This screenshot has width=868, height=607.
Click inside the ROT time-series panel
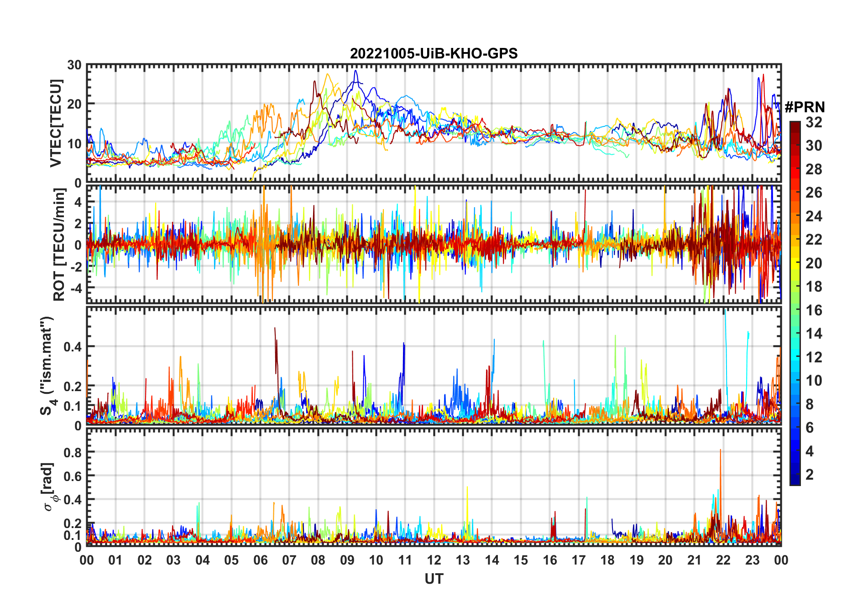coord(434,244)
